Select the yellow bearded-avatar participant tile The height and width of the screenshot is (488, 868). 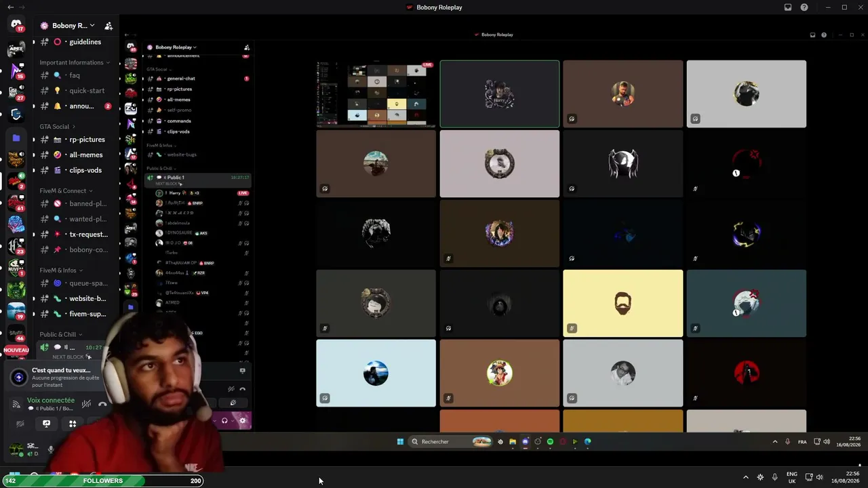[x=623, y=303]
